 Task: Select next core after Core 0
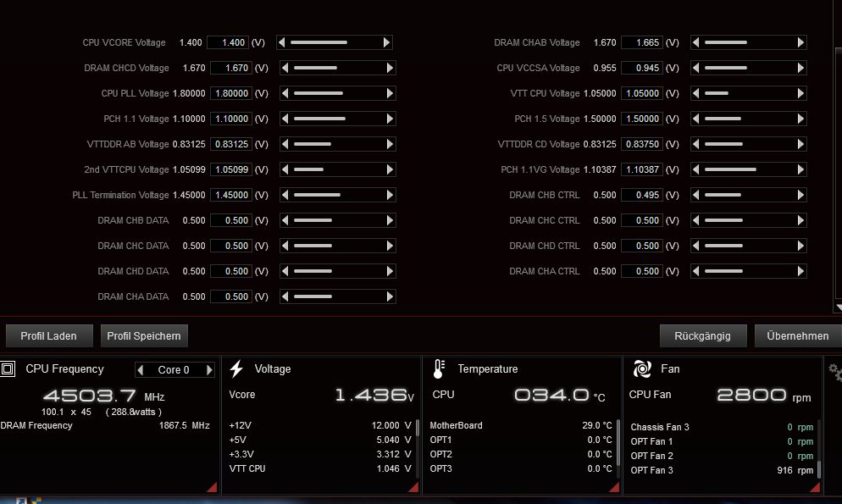209,370
